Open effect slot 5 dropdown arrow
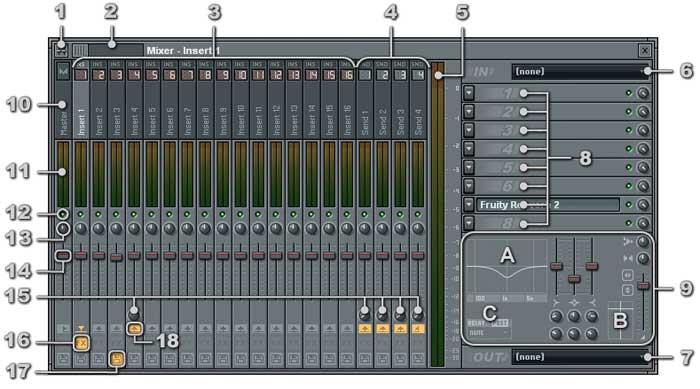 coord(469,167)
